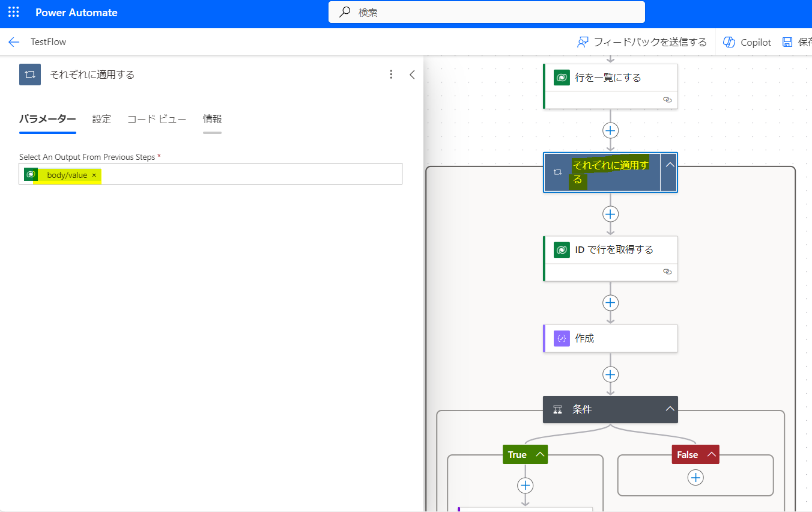The width and height of the screenshot is (812, 512).
Task: Click the Power Automate title link
Action: (76, 13)
